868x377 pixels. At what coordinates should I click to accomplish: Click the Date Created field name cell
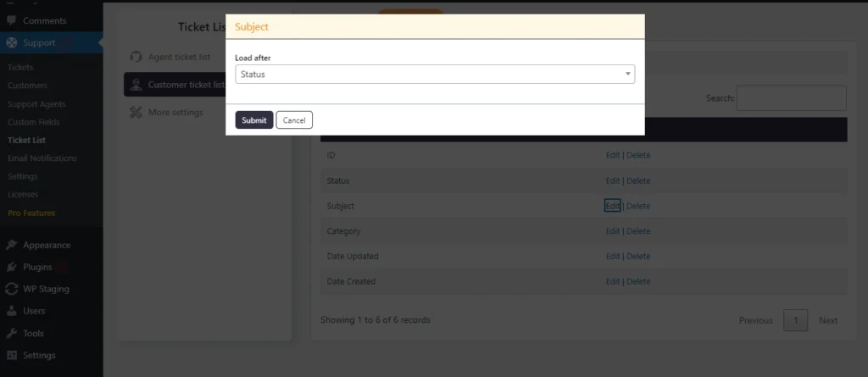[351, 281]
